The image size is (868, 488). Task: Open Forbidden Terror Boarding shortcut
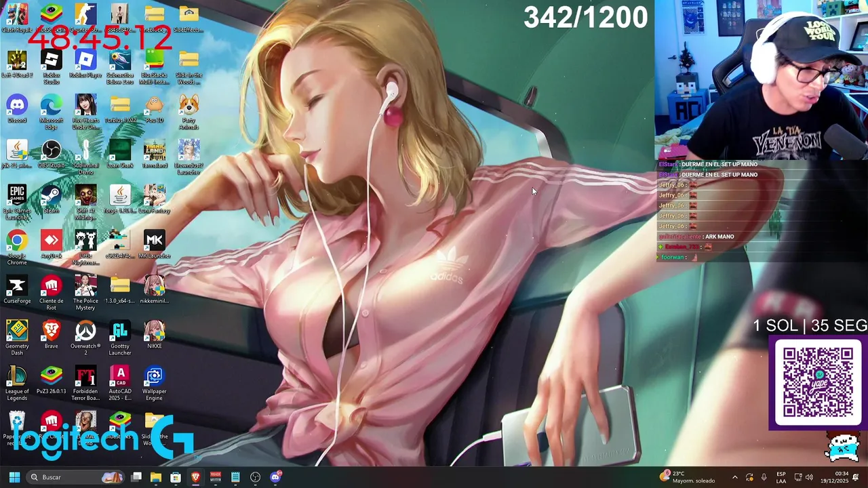click(85, 383)
